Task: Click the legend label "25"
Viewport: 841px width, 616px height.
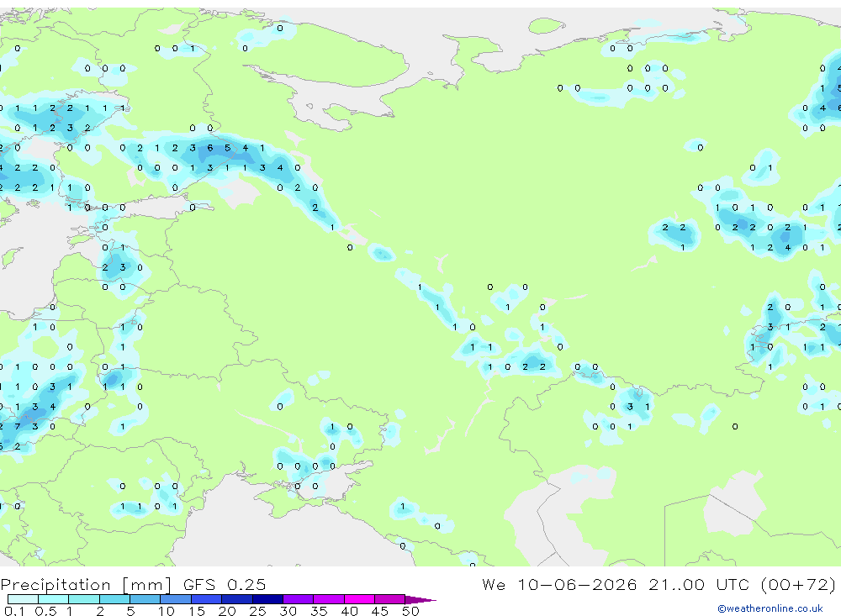Action: pos(257,611)
